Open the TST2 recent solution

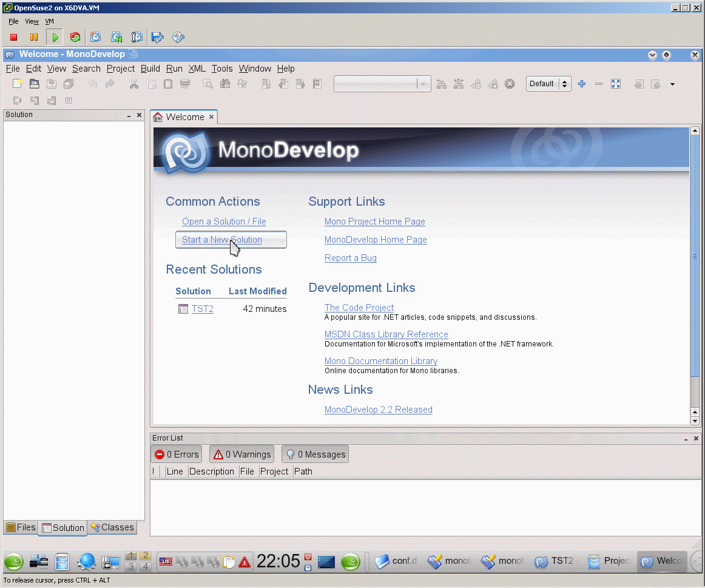point(202,309)
